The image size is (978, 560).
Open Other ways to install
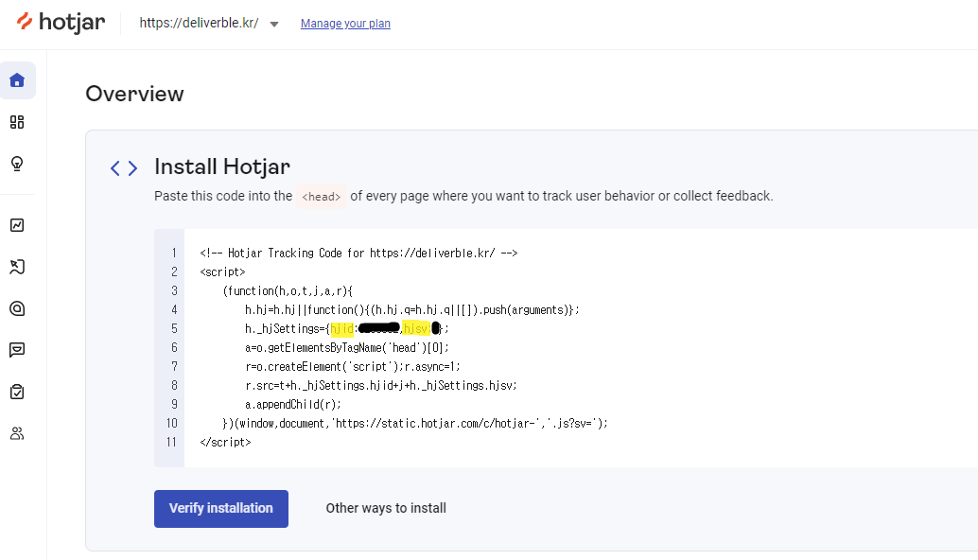386,508
